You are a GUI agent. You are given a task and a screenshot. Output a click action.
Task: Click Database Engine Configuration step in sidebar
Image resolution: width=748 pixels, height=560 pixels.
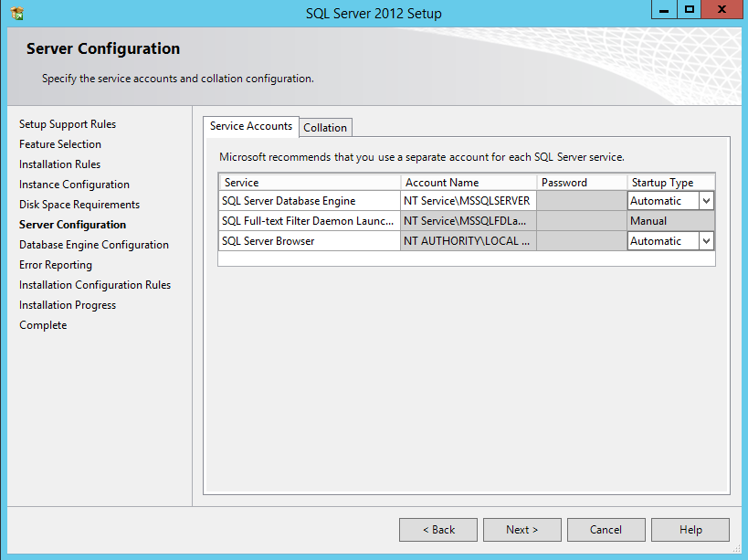pyautogui.click(x=94, y=245)
